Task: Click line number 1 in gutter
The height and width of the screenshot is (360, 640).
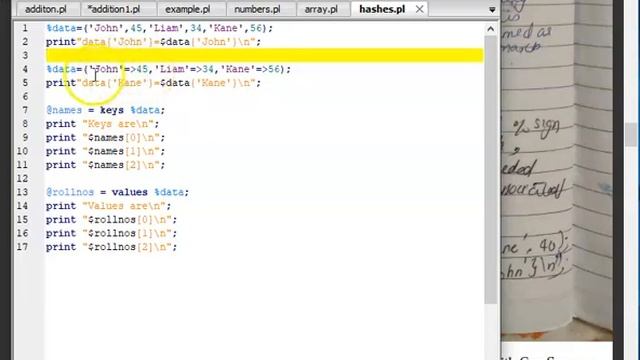Action: (x=25, y=28)
